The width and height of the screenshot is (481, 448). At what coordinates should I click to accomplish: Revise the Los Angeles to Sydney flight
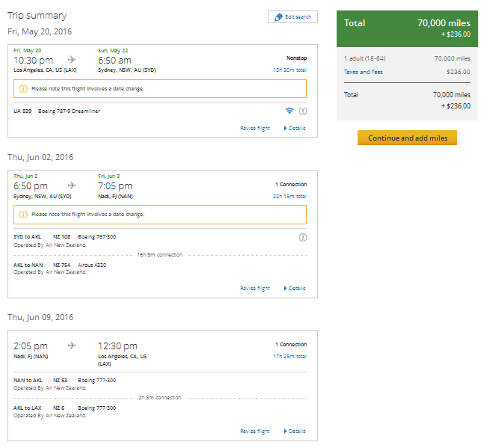[x=255, y=128]
